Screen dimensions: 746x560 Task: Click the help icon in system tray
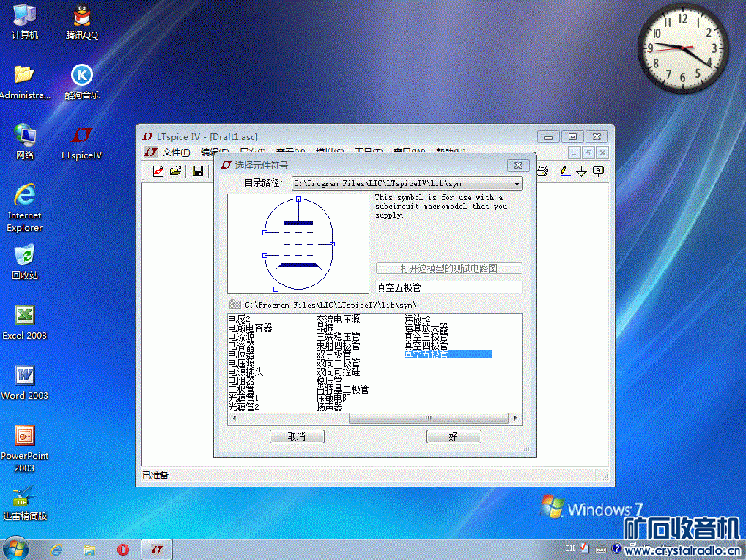click(x=616, y=548)
